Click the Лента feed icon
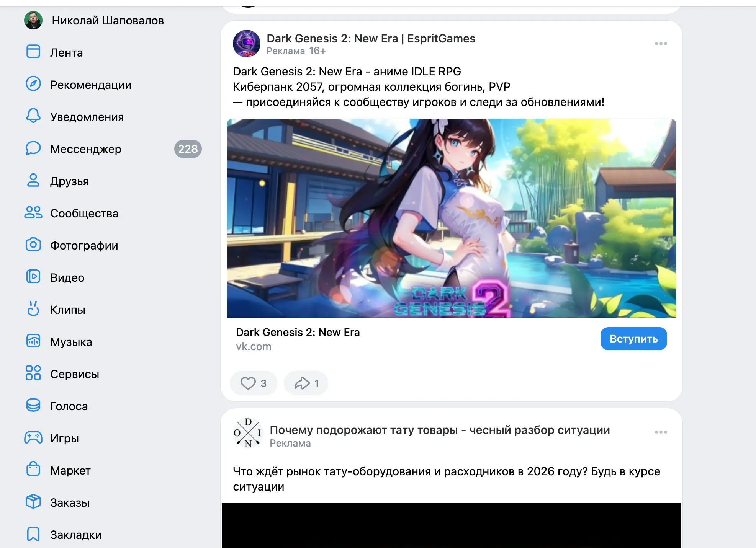 coord(33,51)
